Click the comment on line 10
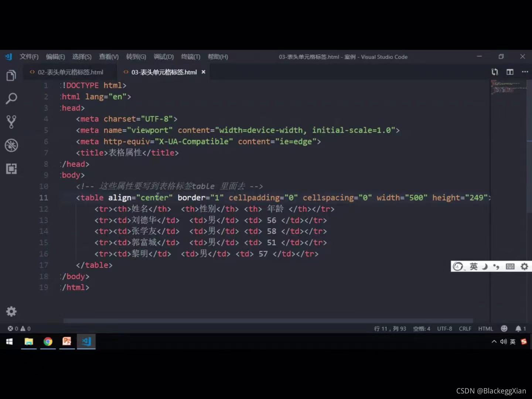Image resolution: width=532 pixels, height=399 pixels. [170, 186]
